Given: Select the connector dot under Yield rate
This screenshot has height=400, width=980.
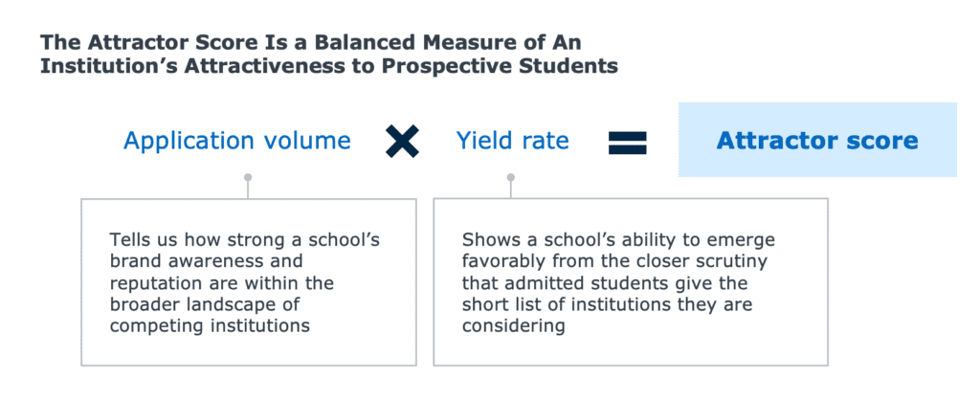Looking at the screenshot, I should [511, 177].
